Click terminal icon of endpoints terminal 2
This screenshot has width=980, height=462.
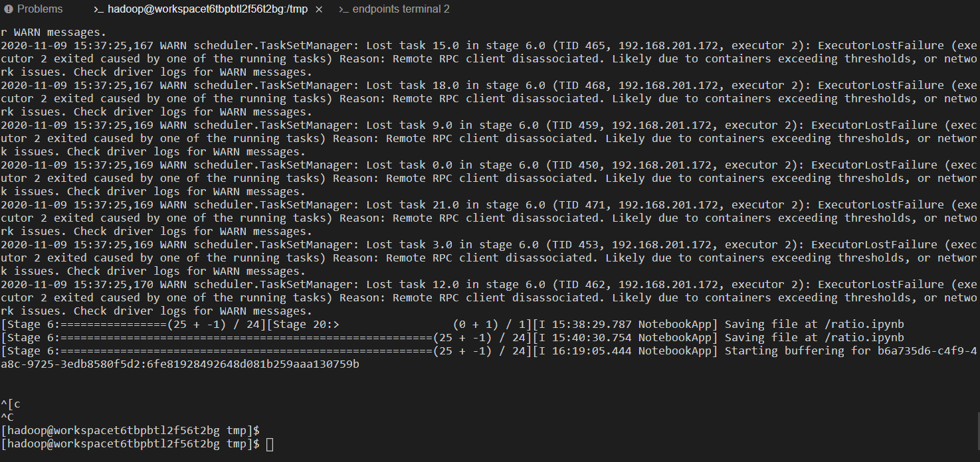pyautogui.click(x=343, y=9)
